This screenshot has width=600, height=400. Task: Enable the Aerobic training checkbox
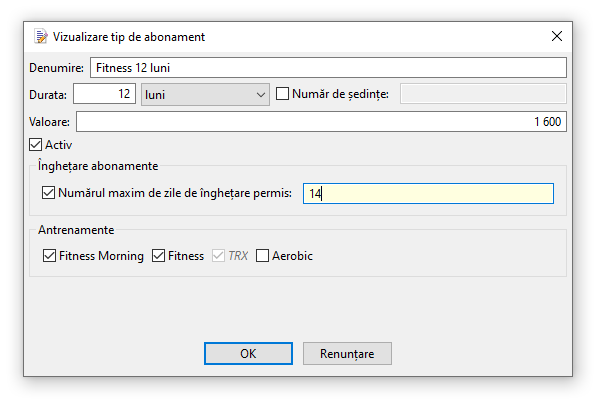[263, 256]
